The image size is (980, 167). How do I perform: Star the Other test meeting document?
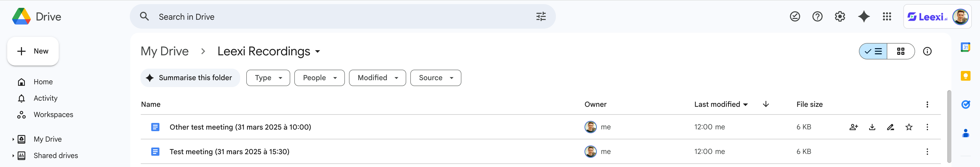pos(908,127)
